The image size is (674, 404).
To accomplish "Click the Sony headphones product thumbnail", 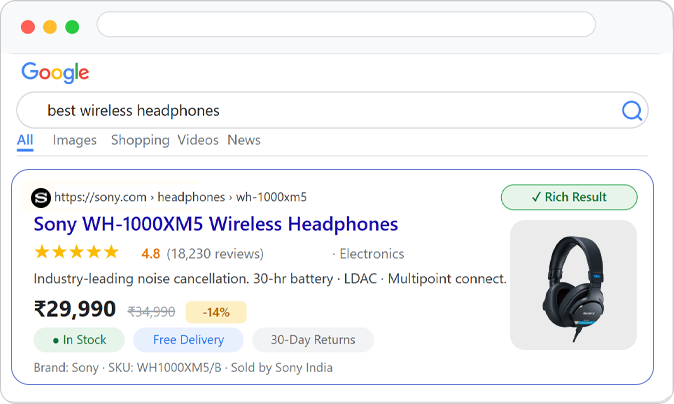I will [573, 285].
